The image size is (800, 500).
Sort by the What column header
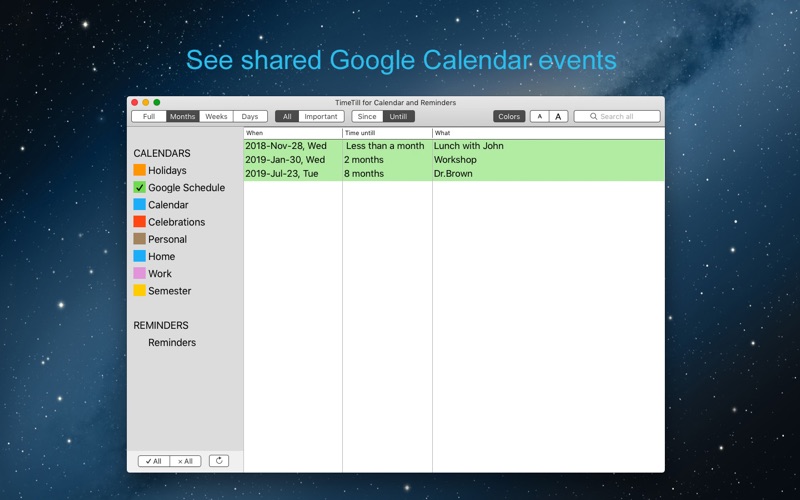(548, 133)
